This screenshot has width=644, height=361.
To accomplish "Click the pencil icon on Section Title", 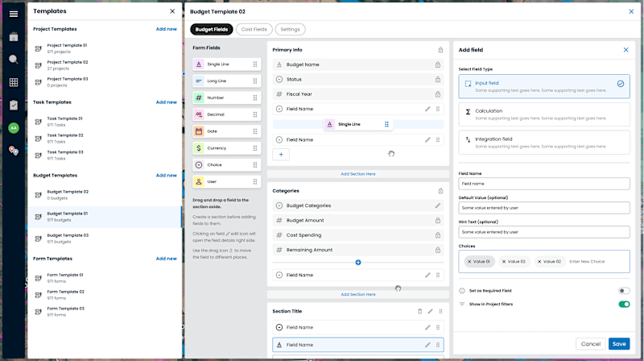I will (430, 311).
